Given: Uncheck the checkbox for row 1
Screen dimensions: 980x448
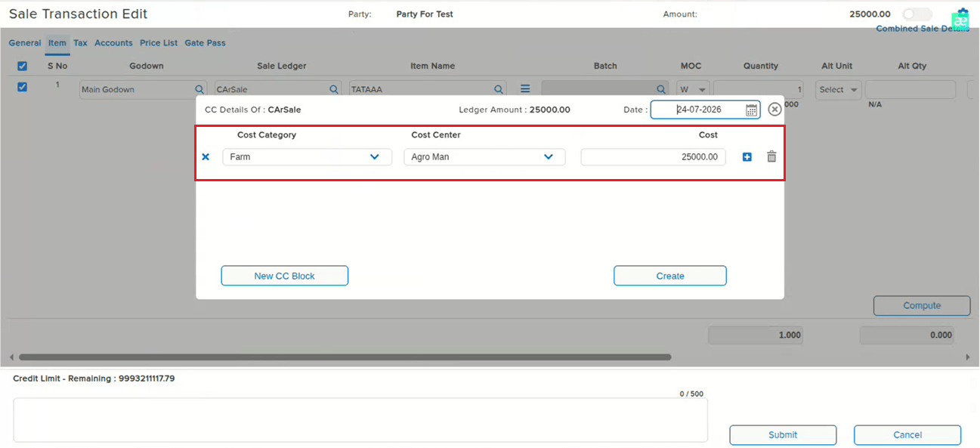Looking at the screenshot, I should pyautogui.click(x=22, y=87).
